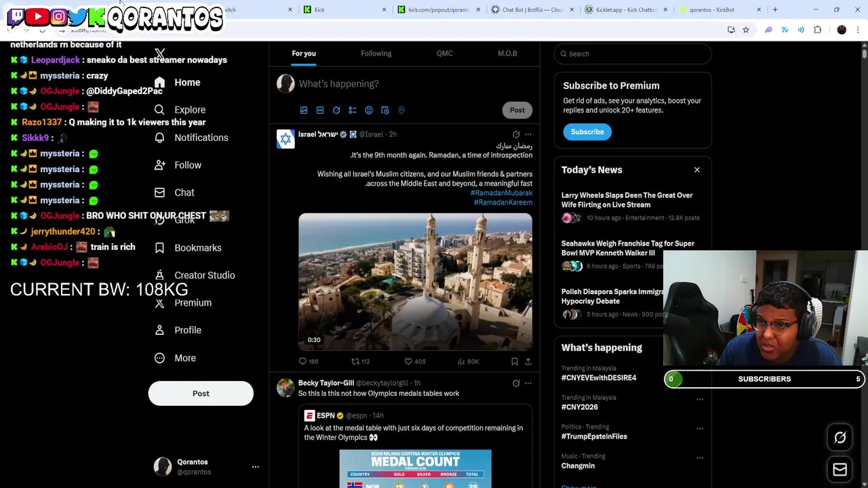The width and height of the screenshot is (868, 488).
Task: Tag location in post composer
Action: tap(401, 110)
